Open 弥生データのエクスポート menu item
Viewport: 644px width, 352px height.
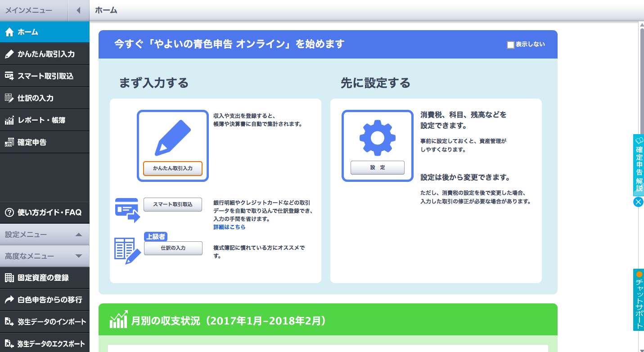(x=45, y=344)
